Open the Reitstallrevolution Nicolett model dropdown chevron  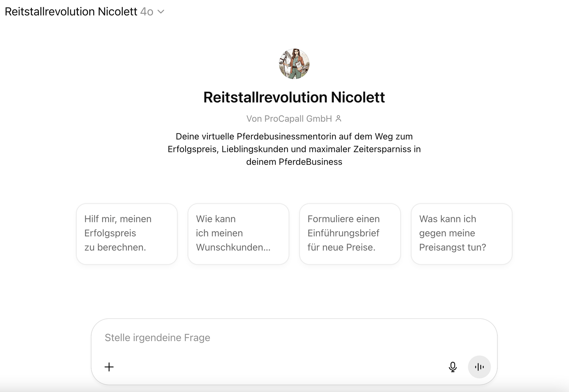[x=161, y=12]
